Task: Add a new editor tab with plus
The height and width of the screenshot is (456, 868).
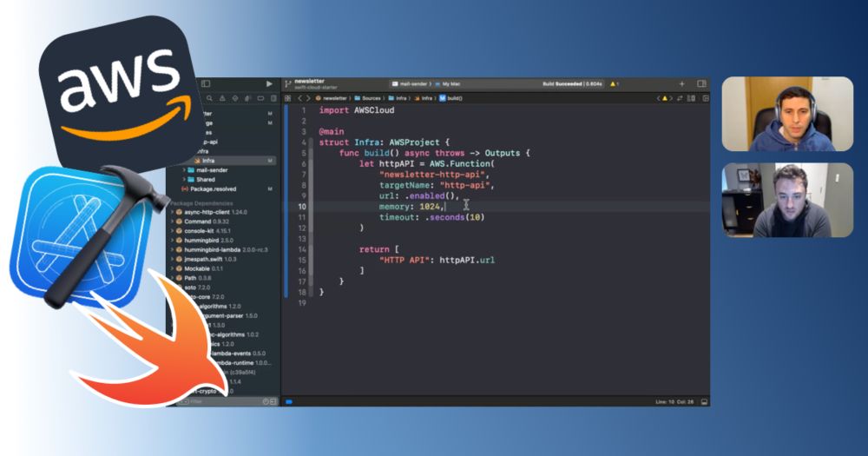Action: coord(682,83)
